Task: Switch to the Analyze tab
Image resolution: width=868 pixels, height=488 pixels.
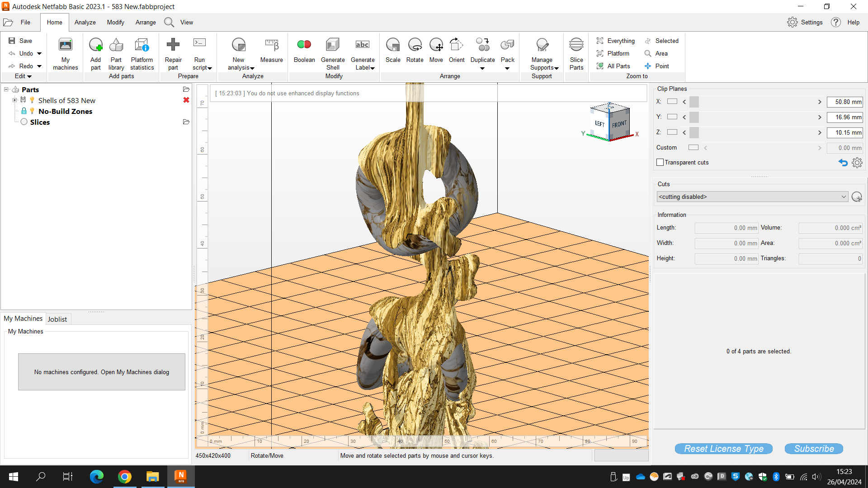Action: 85,22
